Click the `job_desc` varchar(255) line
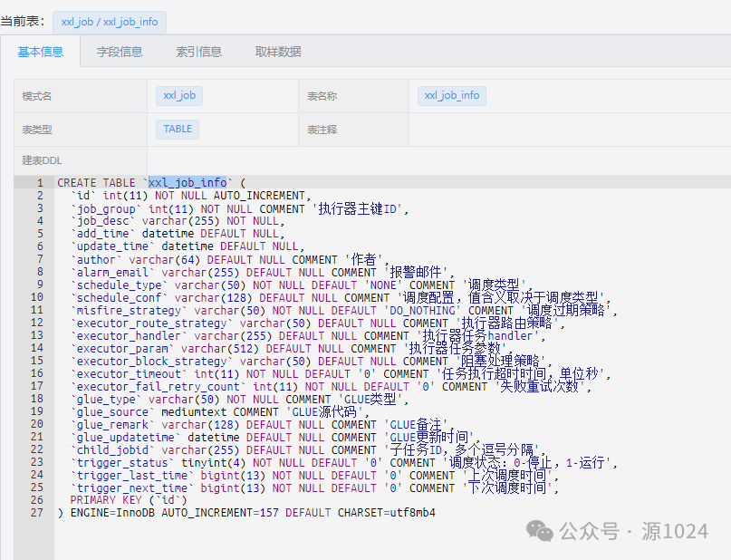 point(178,220)
